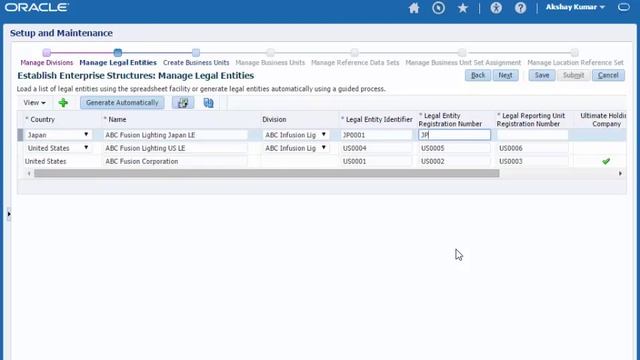640x360 pixels.
Task: Click Legal Entity Identifier field JP0001
Action: 376,135
